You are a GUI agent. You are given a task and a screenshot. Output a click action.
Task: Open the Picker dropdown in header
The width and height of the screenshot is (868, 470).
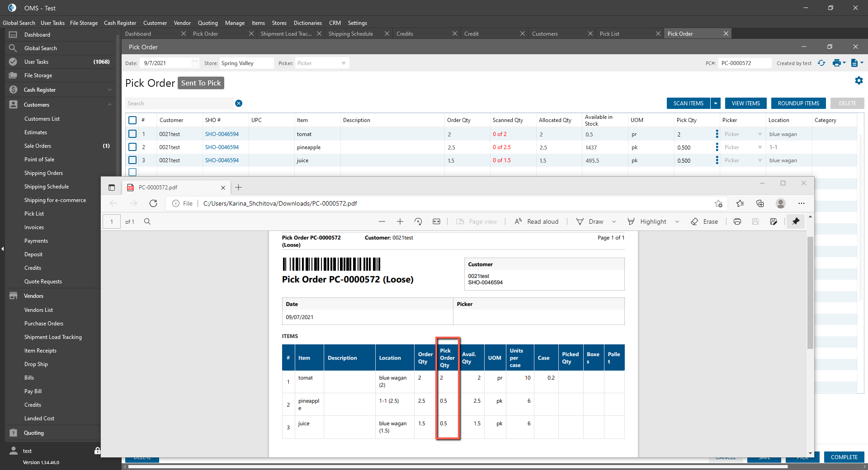321,63
